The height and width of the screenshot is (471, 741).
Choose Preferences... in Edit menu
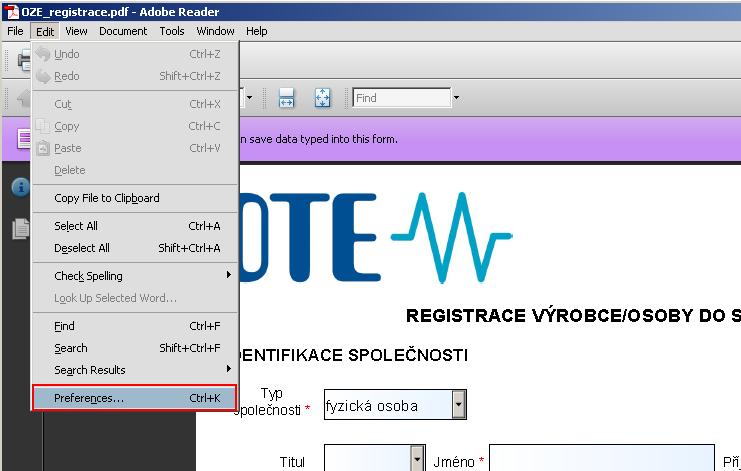click(135, 398)
